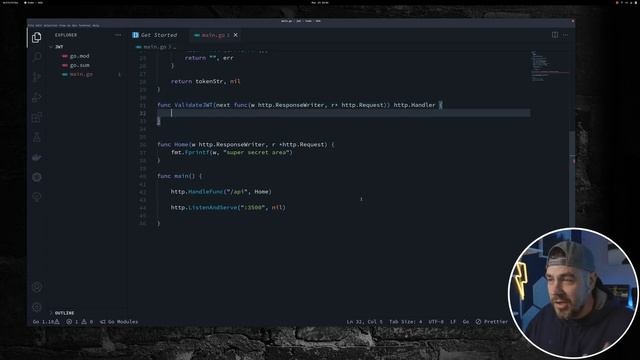Click the Go 1.18 status bar item
Viewport: 640px width, 360px height.
coord(46,322)
